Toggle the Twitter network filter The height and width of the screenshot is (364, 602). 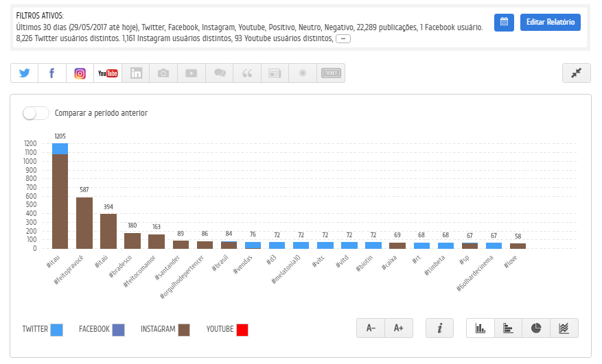[x=25, y=73]
